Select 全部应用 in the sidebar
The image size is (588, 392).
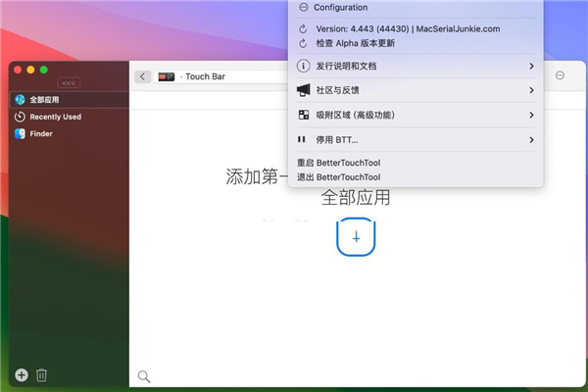70,100
